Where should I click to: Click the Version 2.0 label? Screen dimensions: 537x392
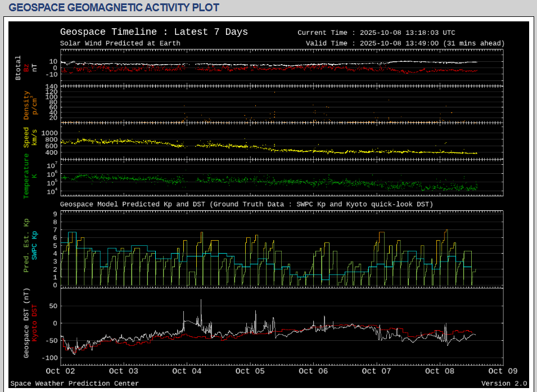(x=504, y=384)
